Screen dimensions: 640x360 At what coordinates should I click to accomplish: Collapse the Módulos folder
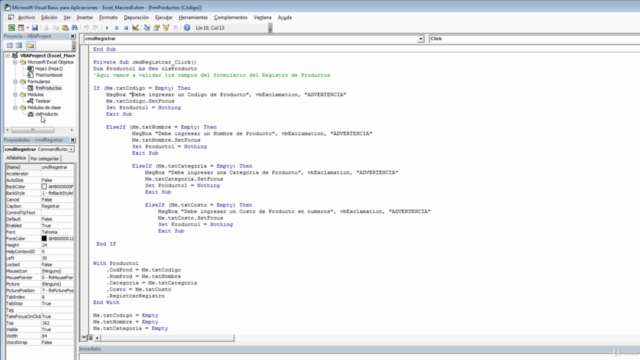[x=15, y=95]
